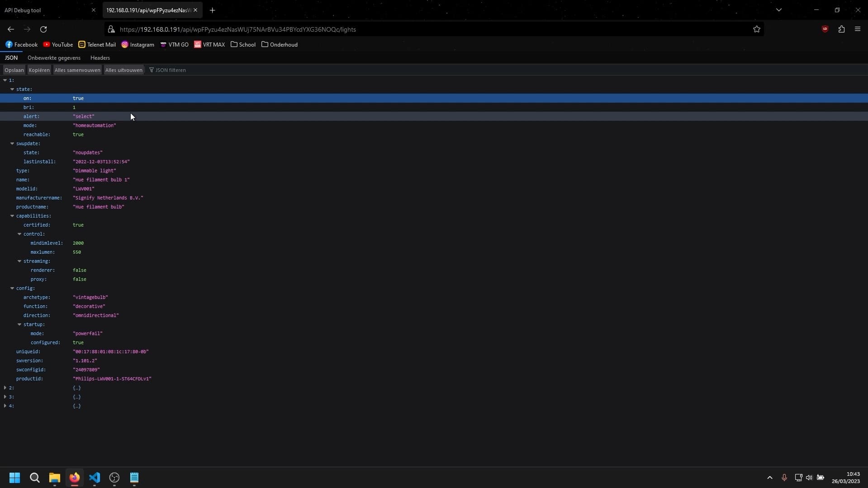Open the extensions puzzle icon

(841, 29)
